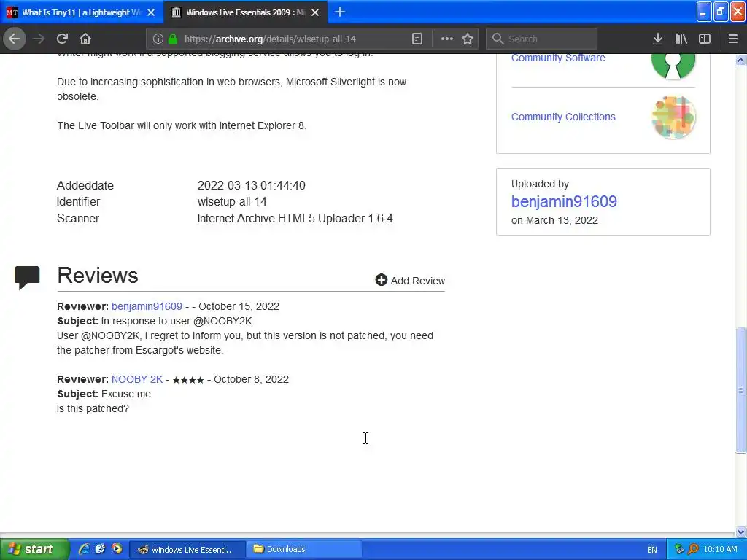Open the Windows start menu
The height and width of the screenshot is (560, 747).
34,549
